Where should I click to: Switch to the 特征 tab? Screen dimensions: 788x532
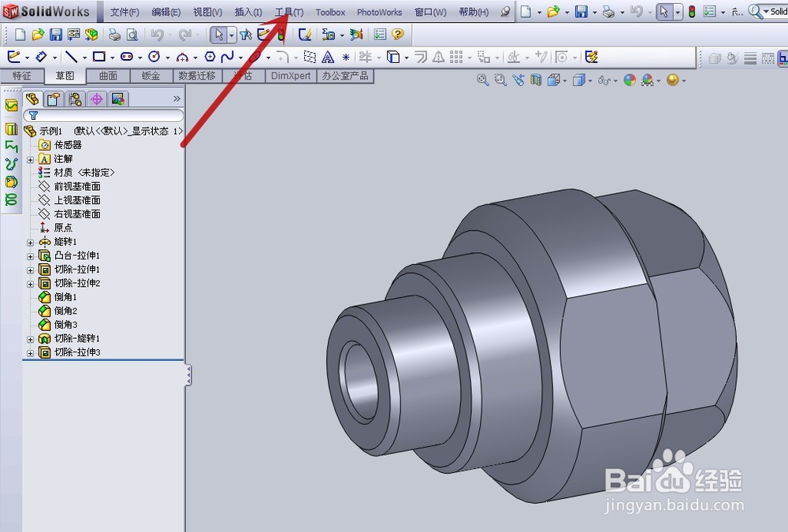point(21,76)
